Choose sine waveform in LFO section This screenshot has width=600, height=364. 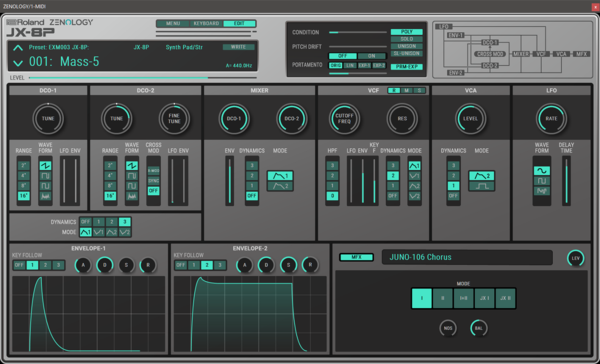pos(541,171)
